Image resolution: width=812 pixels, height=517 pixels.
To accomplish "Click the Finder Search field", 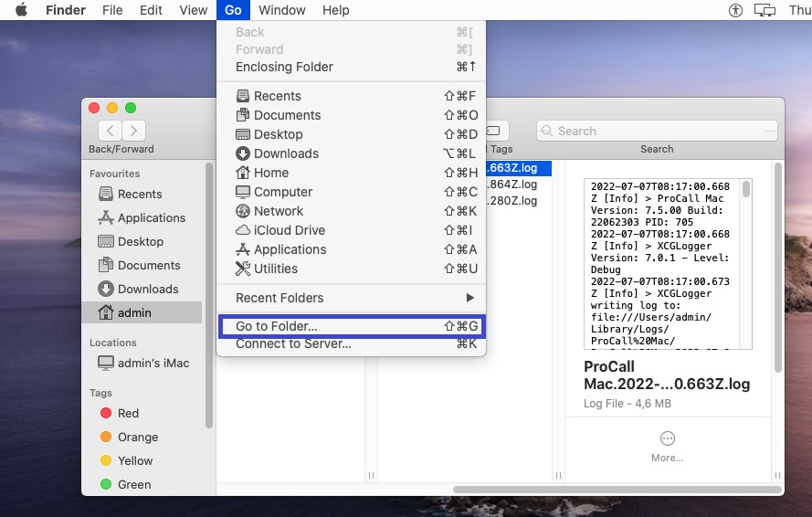I will 657,131.
